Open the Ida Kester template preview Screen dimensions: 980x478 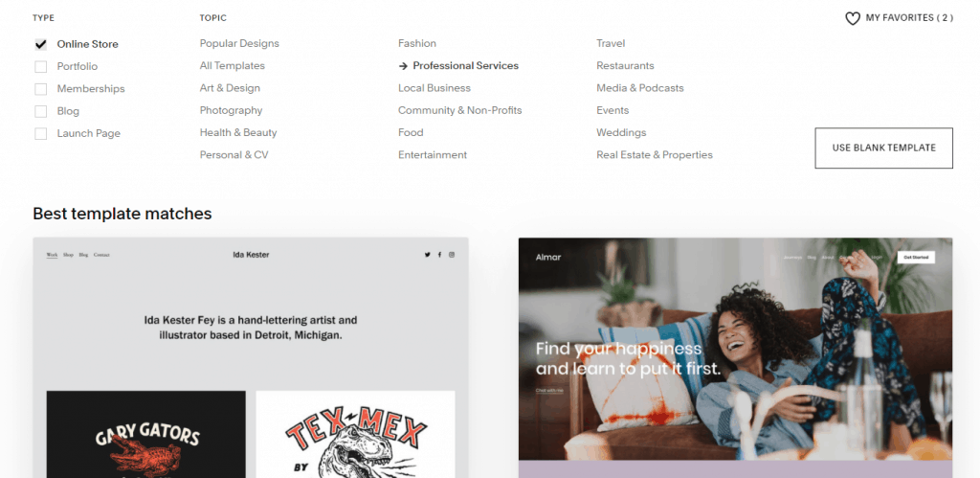click(x=251, y=357)
